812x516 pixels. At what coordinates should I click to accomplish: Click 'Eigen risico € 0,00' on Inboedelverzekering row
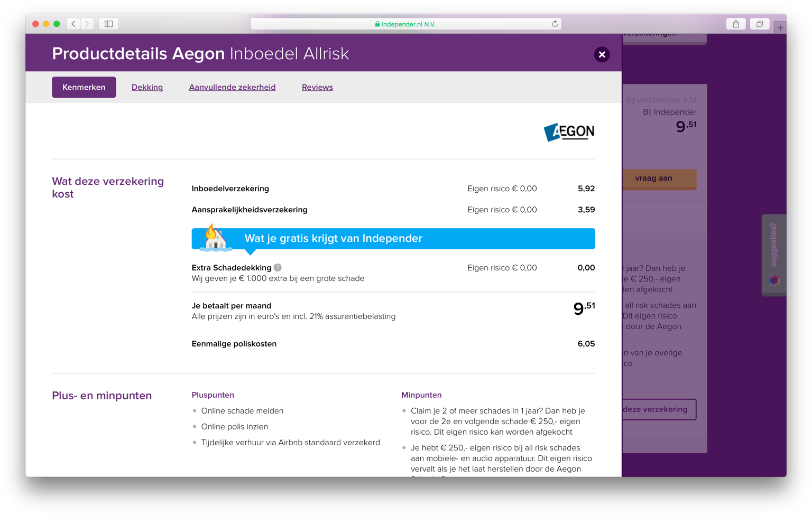tap(502, 189)
